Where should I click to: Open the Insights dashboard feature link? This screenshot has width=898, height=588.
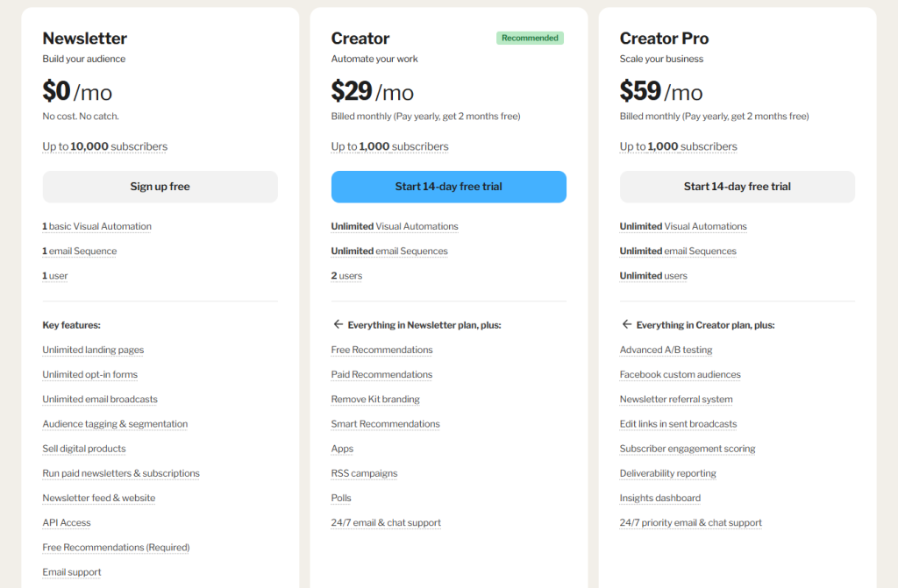point(659,498)
